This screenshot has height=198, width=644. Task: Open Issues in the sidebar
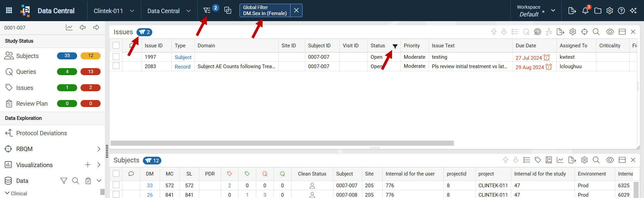(25, 88)
